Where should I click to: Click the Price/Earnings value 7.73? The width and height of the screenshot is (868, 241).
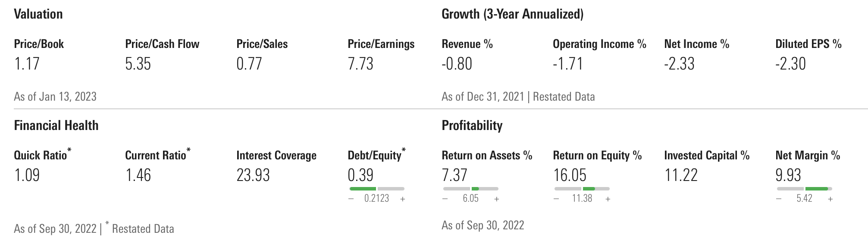(x=360, y=64)
